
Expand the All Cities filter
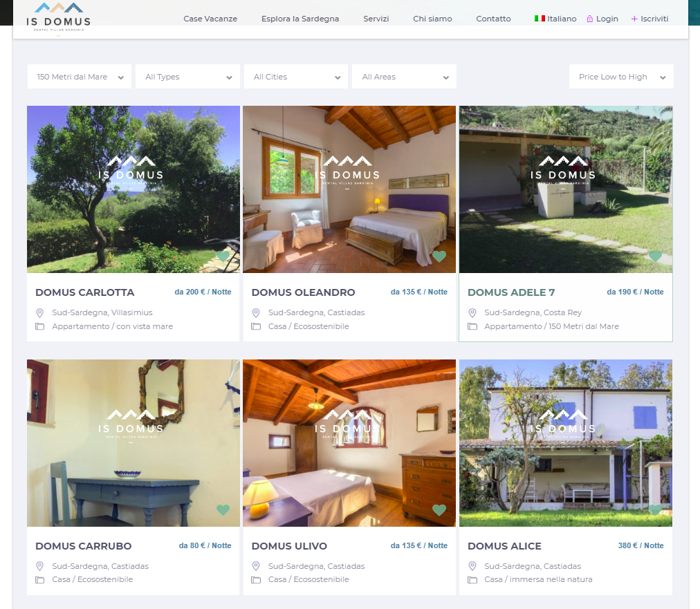point(296,77)
